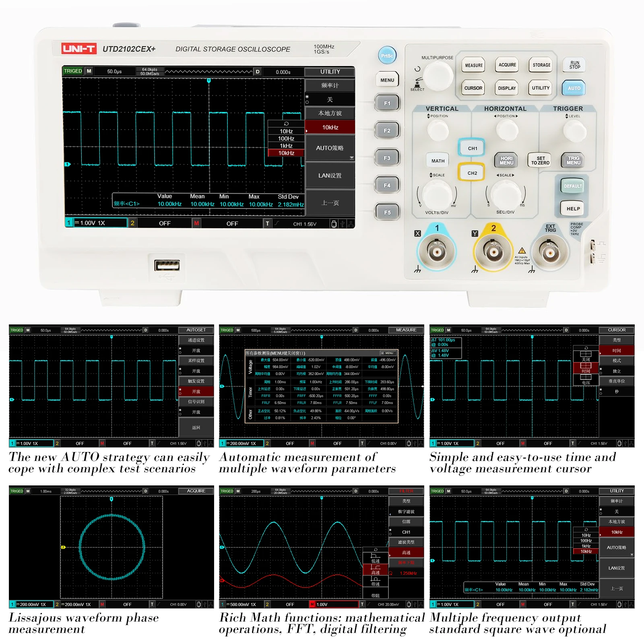Toggle the CH2 channel button
This screenshot has height=644, width=644.
pos(472,173)
